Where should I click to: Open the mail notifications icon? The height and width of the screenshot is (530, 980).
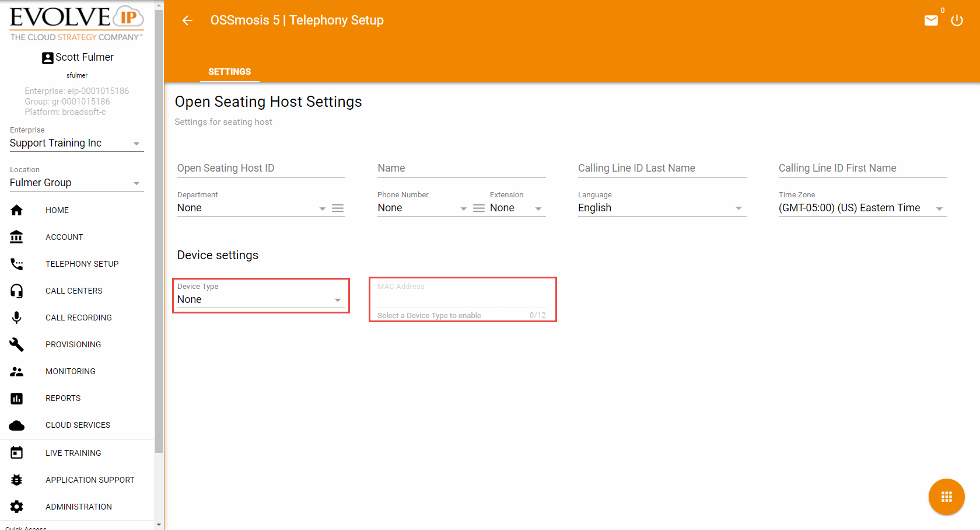point(931,20)
